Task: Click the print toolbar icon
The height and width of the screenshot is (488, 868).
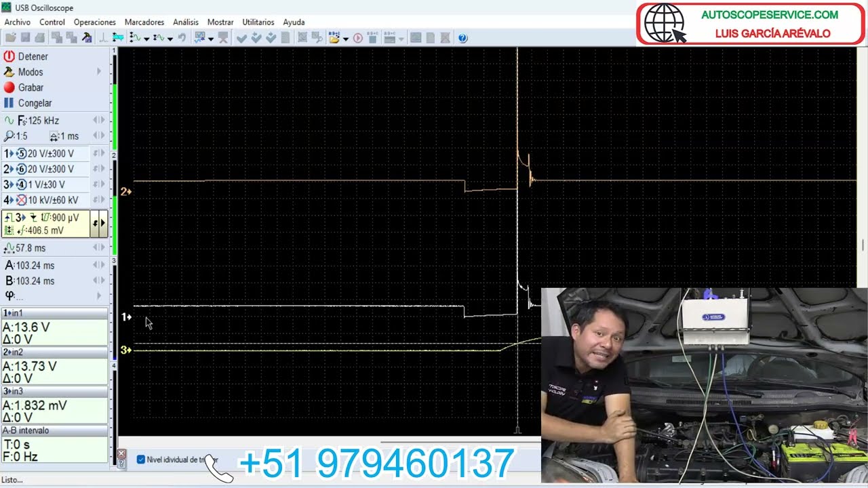Action: (40, 38)
